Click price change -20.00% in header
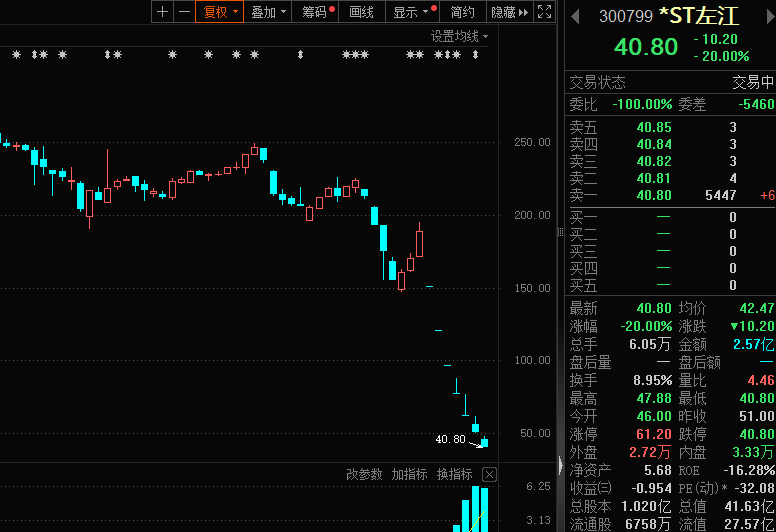The height and width of the screenshot is (532, 776). tap(721, 56)
